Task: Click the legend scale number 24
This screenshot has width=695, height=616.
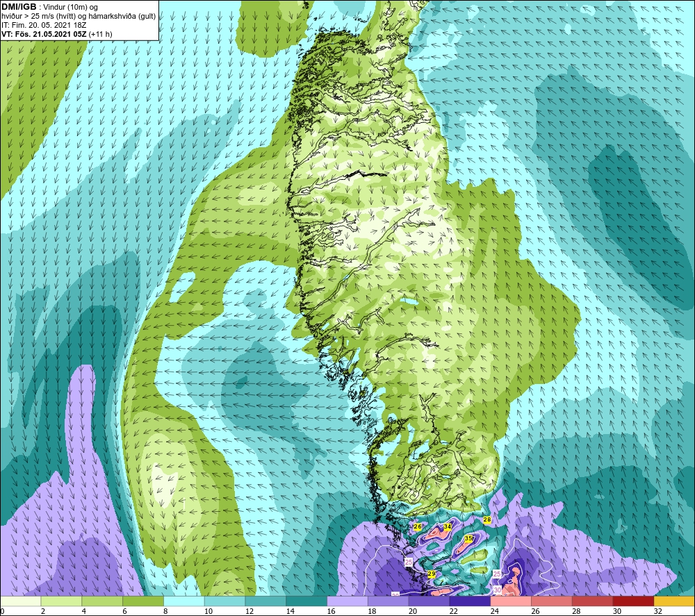Action: tap(494, 611)
